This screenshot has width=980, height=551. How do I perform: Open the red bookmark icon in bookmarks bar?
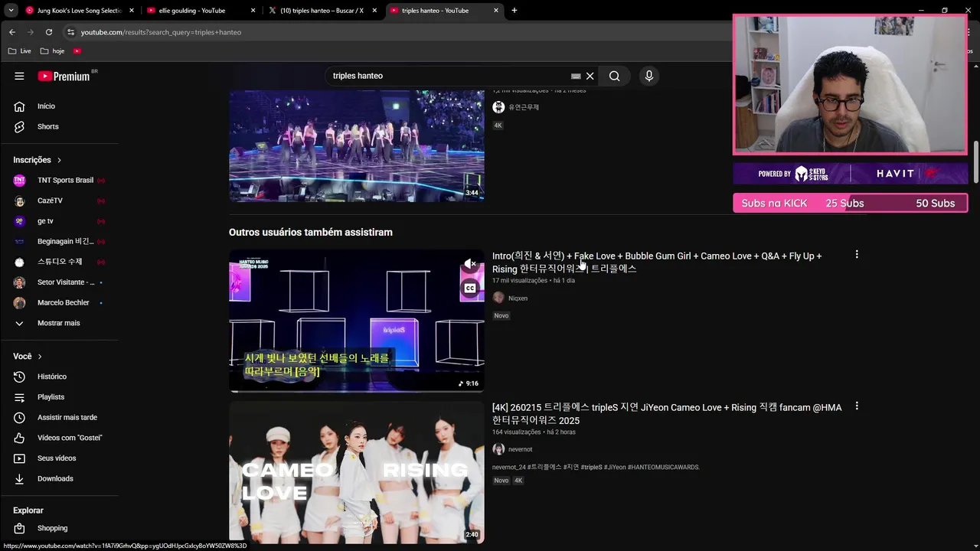pyautogui.click(x=77, y=51)
